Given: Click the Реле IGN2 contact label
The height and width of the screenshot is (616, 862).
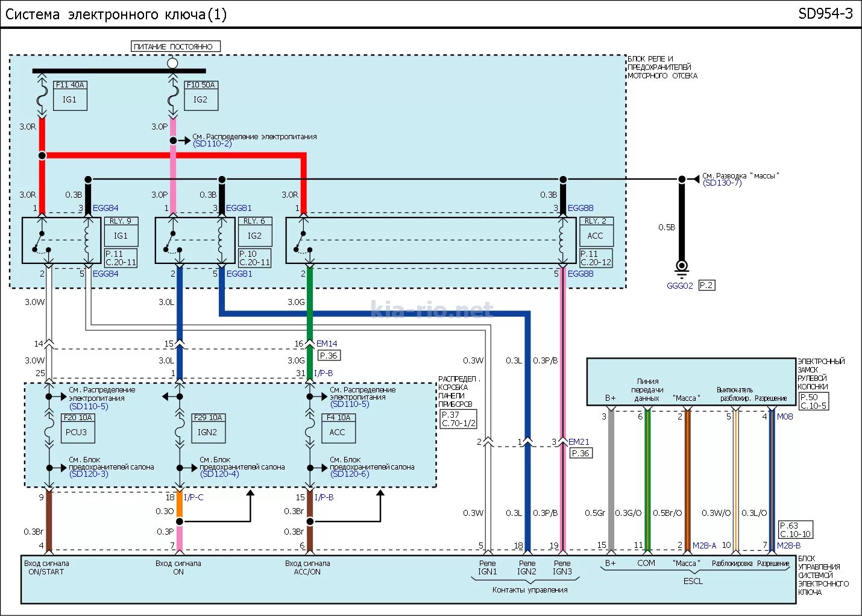Looking at the screenshot, I should click(527, 567).
